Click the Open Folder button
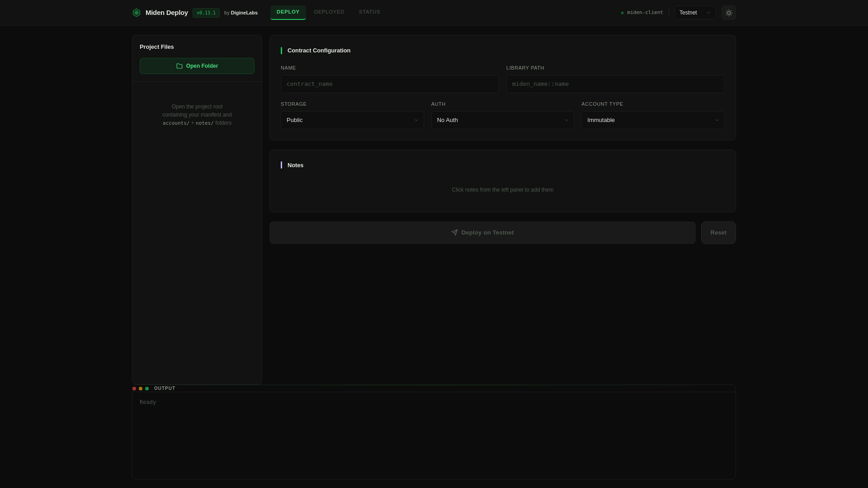The image size is (868, 488). (x=197, y=66)
